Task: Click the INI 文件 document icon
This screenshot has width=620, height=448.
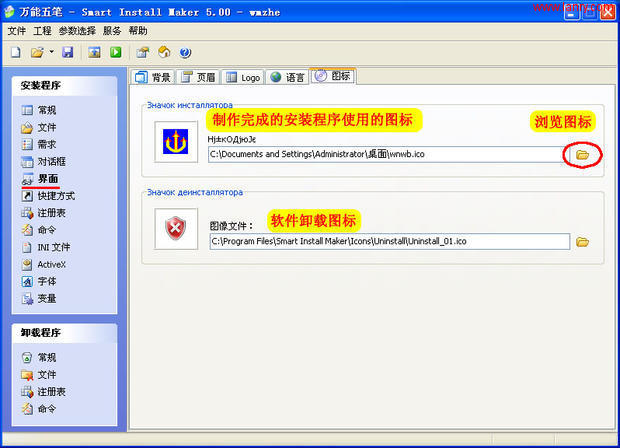Action: (27, 247)
